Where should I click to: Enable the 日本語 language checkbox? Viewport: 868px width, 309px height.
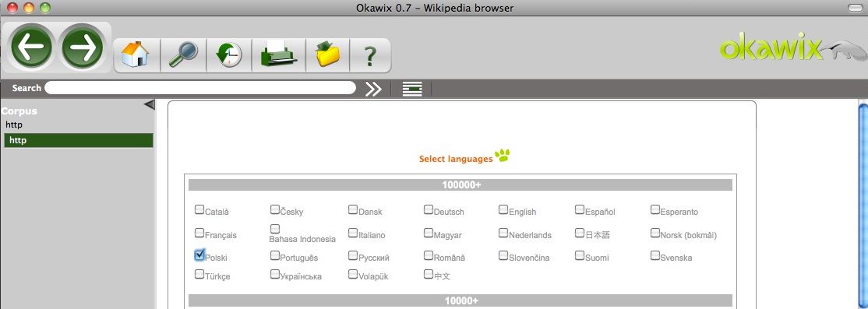pyautogui.click(x=580, y=233)
